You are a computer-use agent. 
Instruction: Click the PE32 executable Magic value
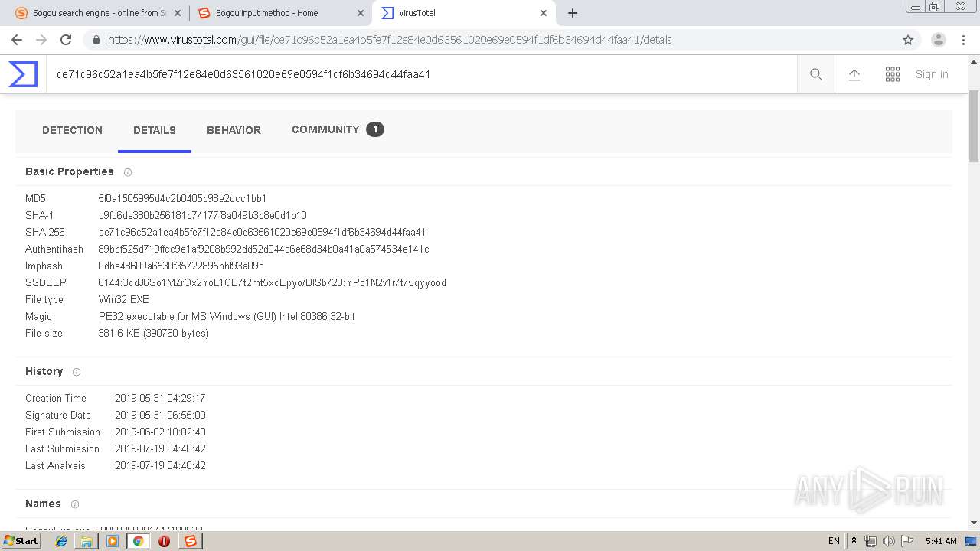click(x=227, y=316)
